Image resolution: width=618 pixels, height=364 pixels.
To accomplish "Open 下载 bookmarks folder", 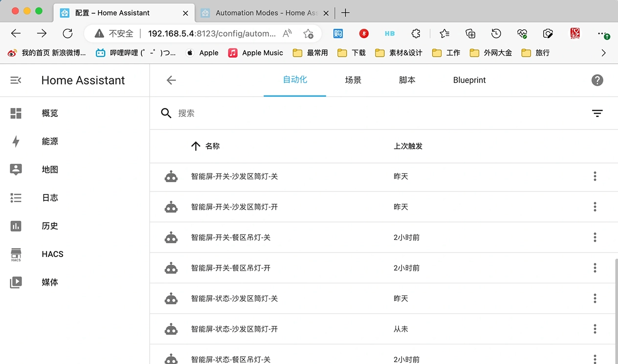I will [352, 53].
